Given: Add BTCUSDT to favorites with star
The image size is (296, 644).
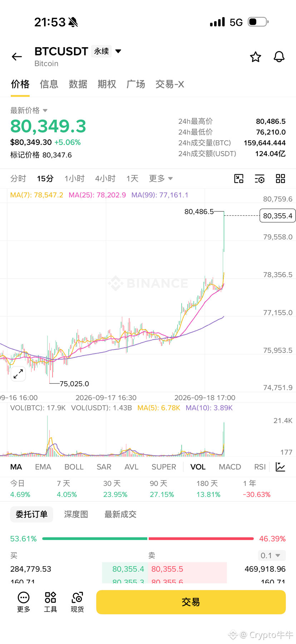Looking at the screenshot, I should 255,57.
